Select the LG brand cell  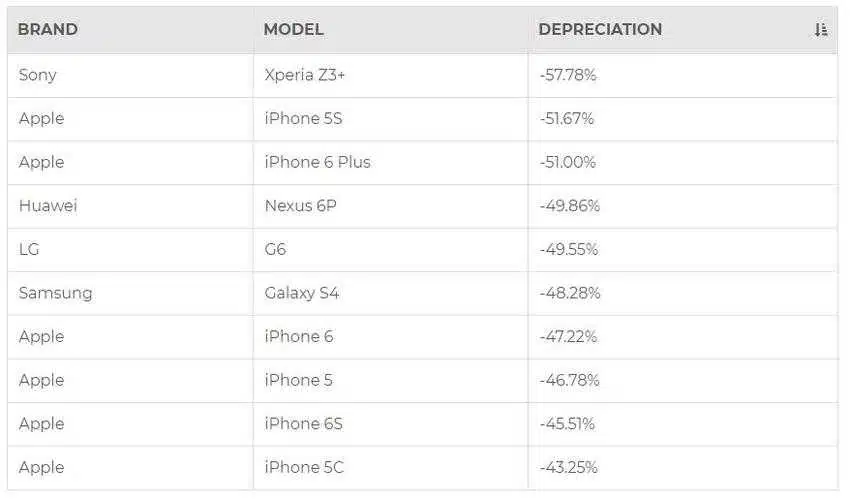[x=130, y=249]
